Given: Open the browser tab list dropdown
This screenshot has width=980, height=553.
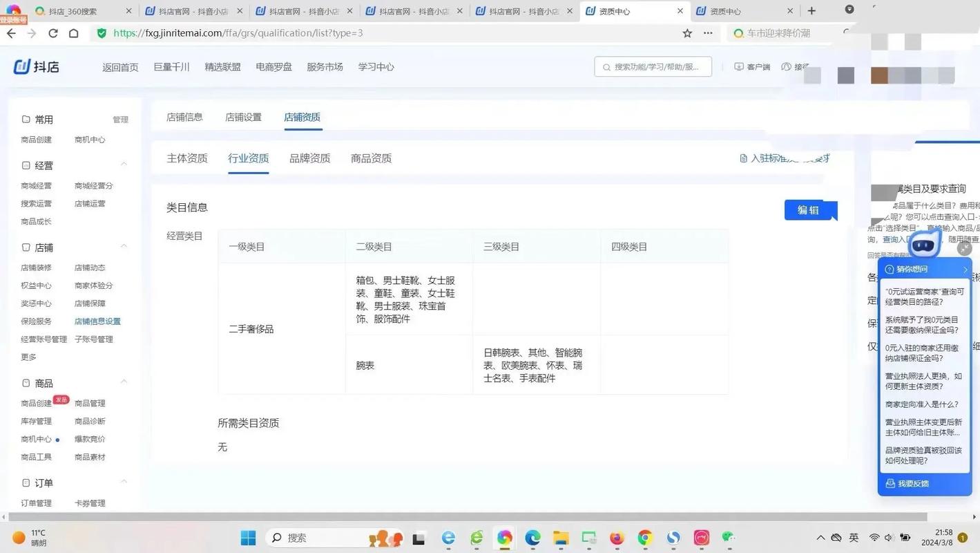Looking at the screenshot, I should click(849, 10).
